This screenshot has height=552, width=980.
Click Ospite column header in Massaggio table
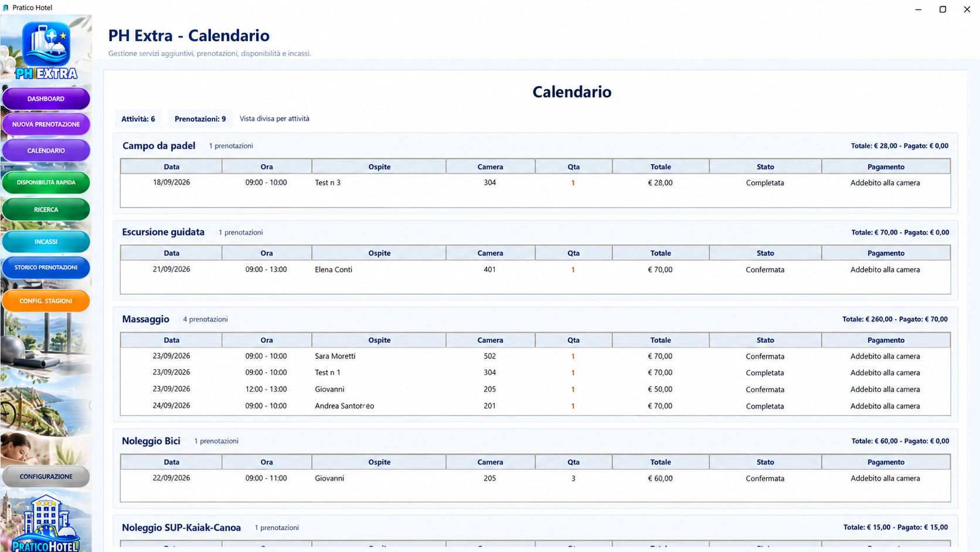click(x=379, y=340)
